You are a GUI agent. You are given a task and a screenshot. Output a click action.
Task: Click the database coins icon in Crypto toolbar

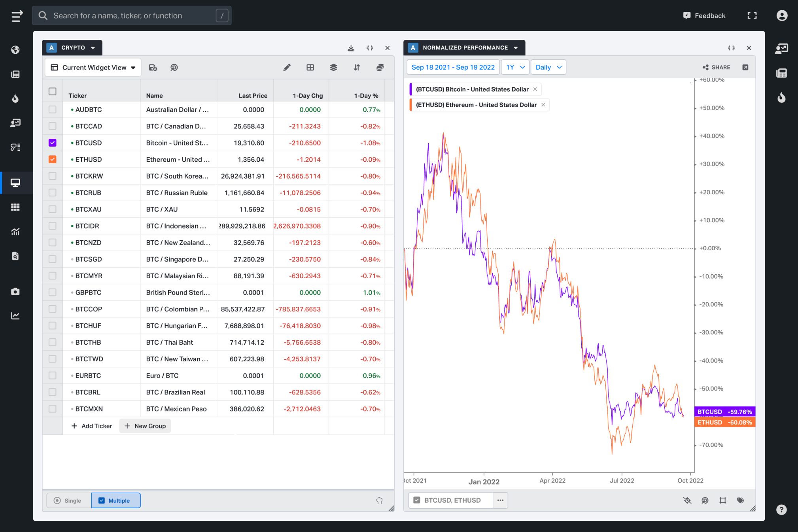pyautogui.click(x=380, y=68)
